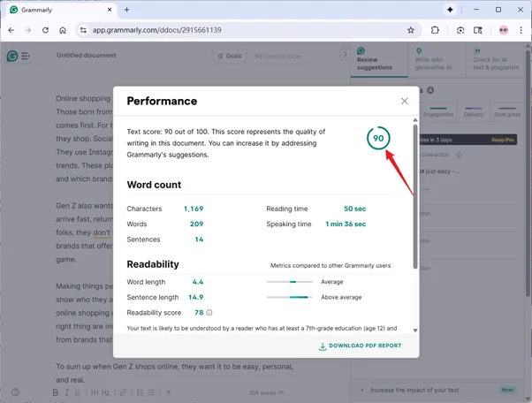Click the Goals button
The width and height of the screenshot is (532, 403).
pos(229,56)
